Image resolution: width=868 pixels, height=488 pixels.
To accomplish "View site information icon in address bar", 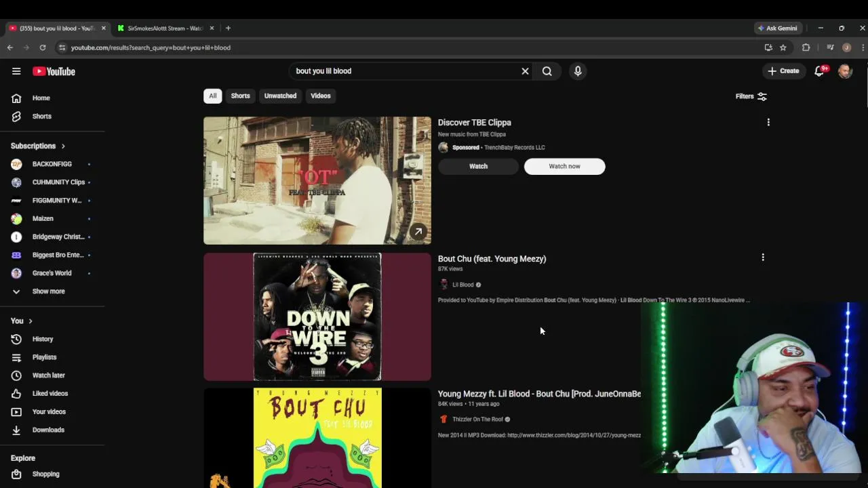I will point(62,47).
